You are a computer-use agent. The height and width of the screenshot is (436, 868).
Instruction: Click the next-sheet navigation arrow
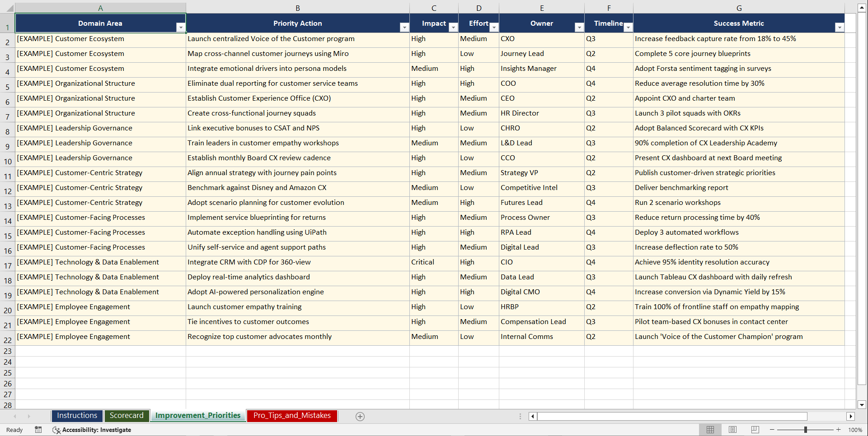point(29,416)
